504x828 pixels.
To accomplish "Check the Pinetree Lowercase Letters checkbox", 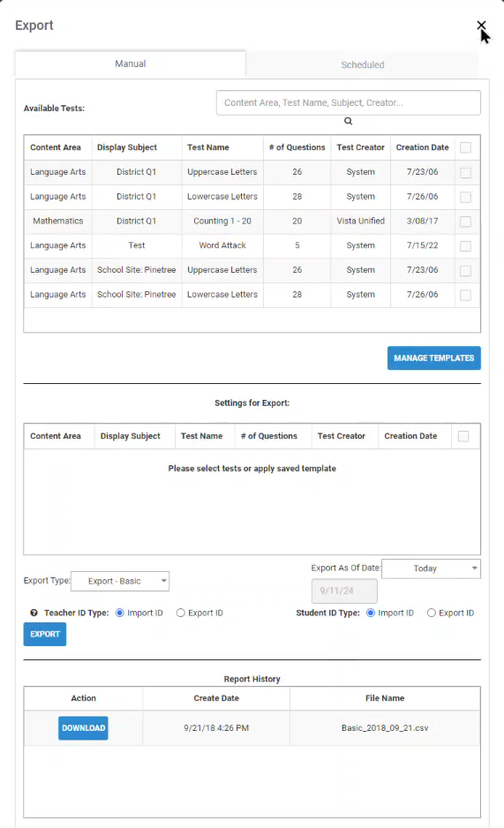I will 465,295.
